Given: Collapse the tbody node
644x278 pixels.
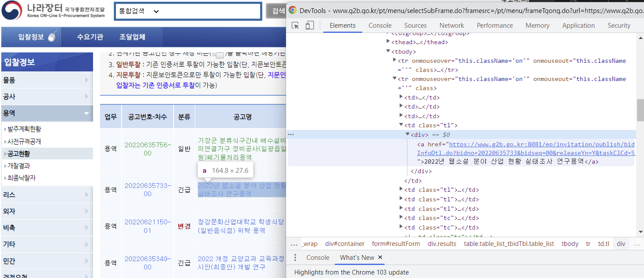Looking at the screenshot, I should 388,52.
